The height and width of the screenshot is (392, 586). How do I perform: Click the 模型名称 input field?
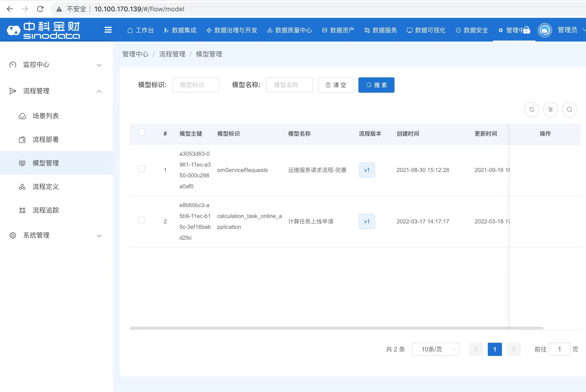coord(289,85)
